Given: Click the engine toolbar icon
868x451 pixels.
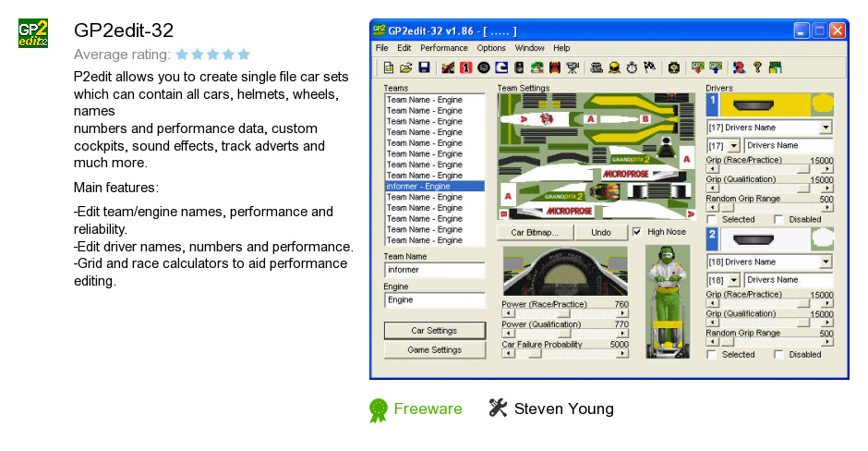Looking at the screenshot, I should click(597, 67).
